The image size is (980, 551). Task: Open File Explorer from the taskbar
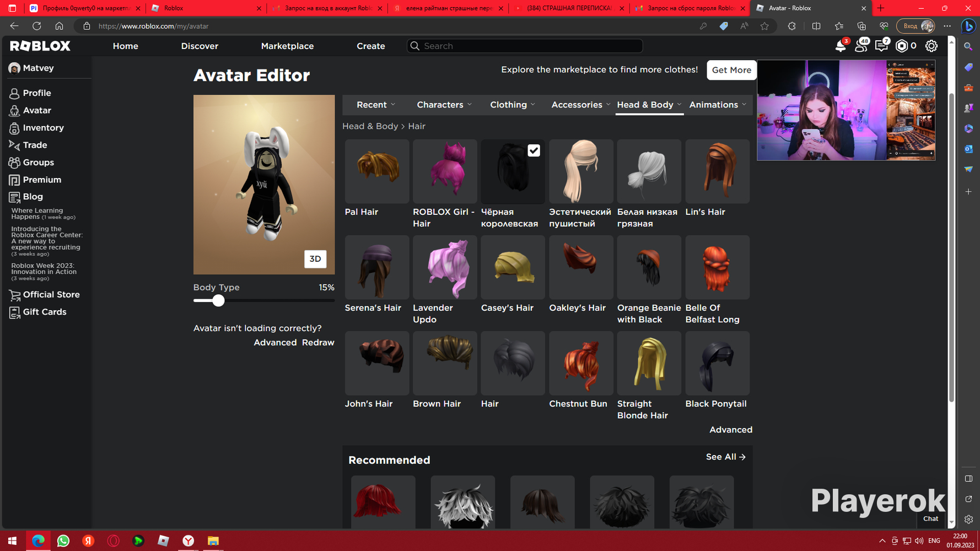[x=213, y=541]
